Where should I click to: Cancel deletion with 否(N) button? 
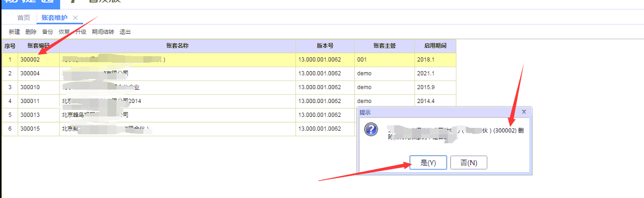point(468,163)
